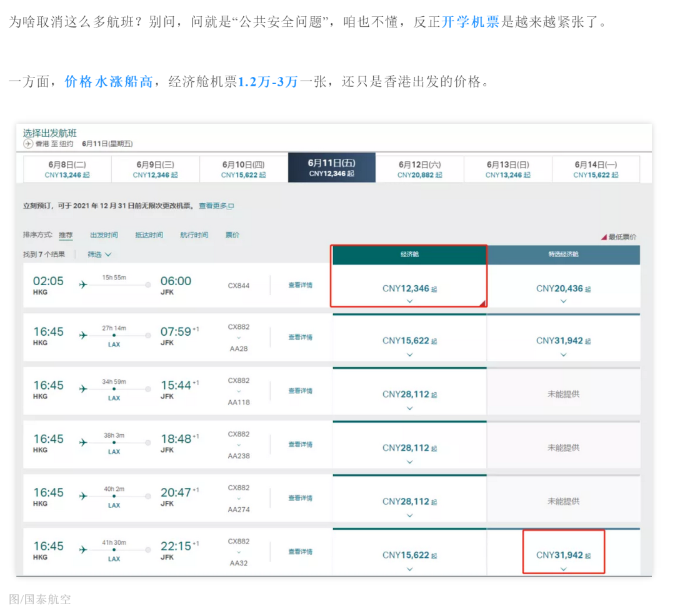Click the 02:05 departure time
Viewport: 675px width, 616px height.
[48, 281]
